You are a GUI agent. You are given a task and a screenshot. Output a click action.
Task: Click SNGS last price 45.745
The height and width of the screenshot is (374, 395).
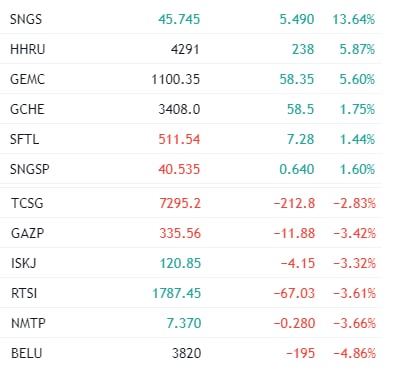point(179,19)
